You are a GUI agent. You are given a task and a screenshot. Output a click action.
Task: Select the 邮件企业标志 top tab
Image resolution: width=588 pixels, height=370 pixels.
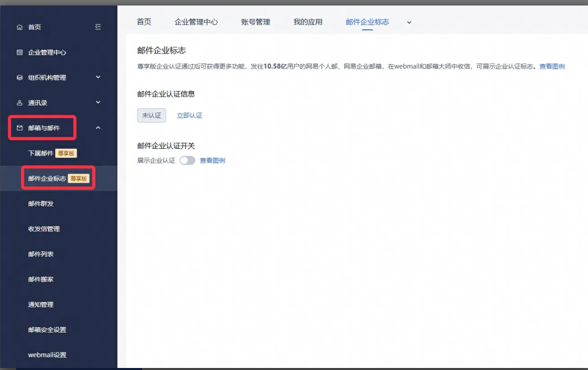pyautogui.click(x=368, y=22)
